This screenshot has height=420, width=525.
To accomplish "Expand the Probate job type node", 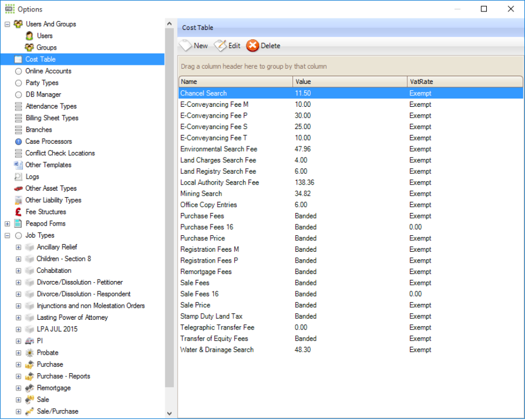I will click(x=19, y=353).
